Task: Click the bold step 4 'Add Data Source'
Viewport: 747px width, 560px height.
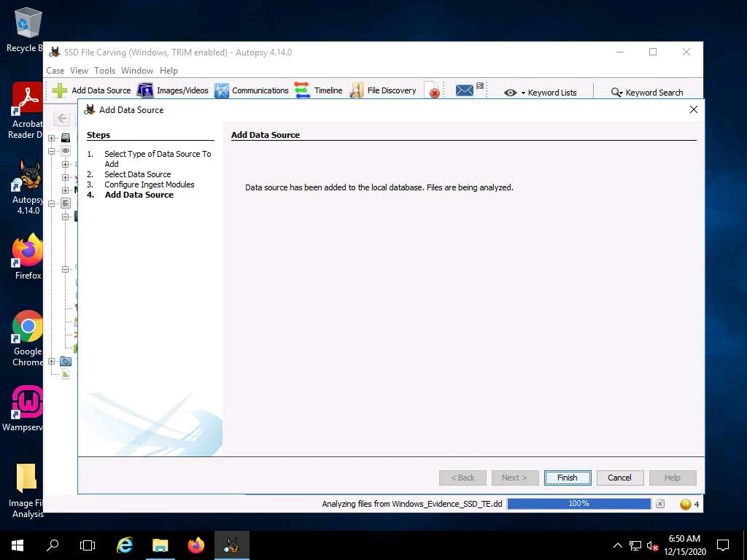Action: point(139,195)
